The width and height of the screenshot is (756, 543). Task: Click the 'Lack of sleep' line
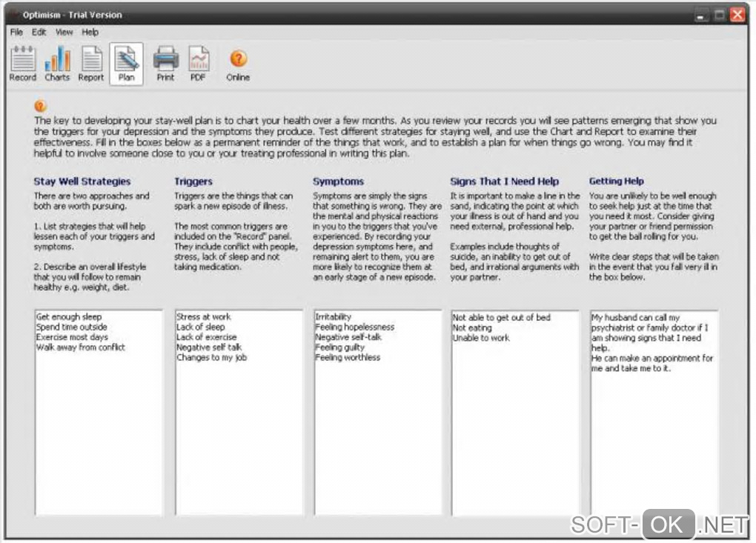201,327
